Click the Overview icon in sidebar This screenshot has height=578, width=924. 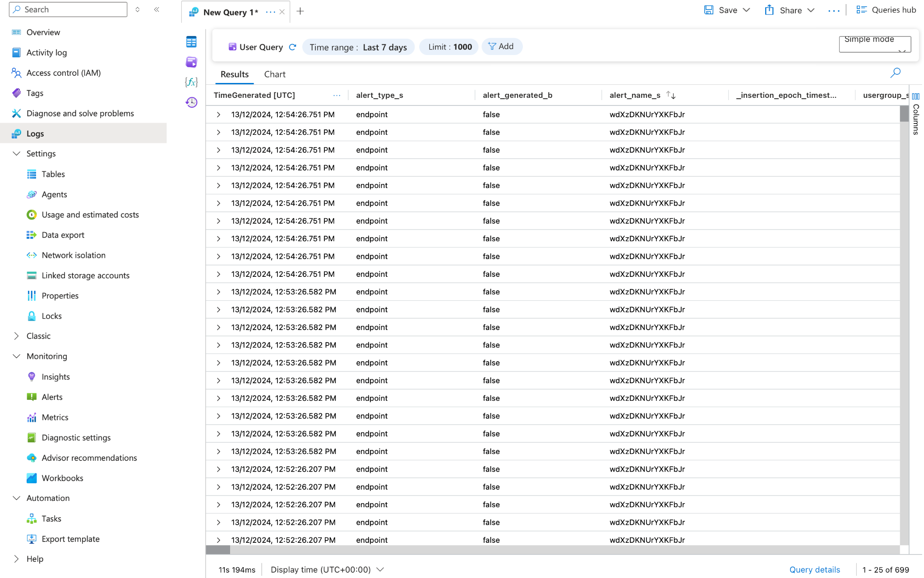(x=16, y=32)
